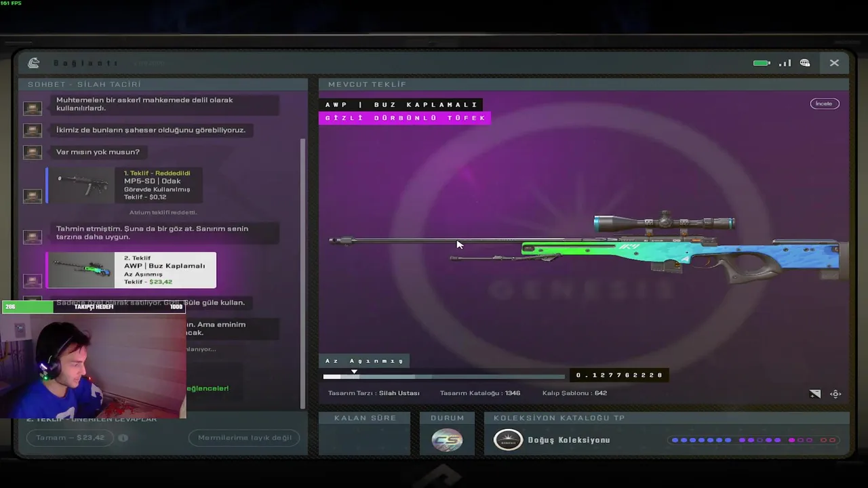This screenshot has height=488, width=868.
Task: Click dealer avatar beside 'Var mısın yok musun?'
Action: coord(32,152)
